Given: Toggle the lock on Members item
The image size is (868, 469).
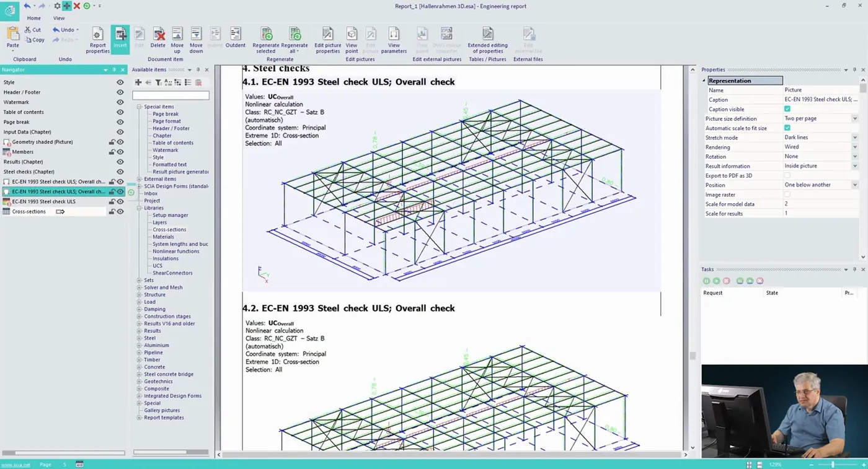Looking at the screenshot, I should [112, 152].
